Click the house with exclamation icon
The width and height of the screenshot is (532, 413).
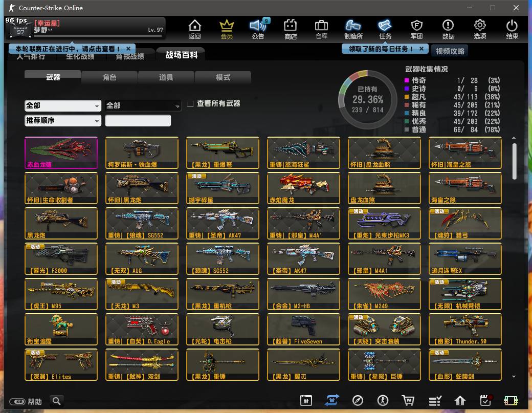[x=460, y=401]
